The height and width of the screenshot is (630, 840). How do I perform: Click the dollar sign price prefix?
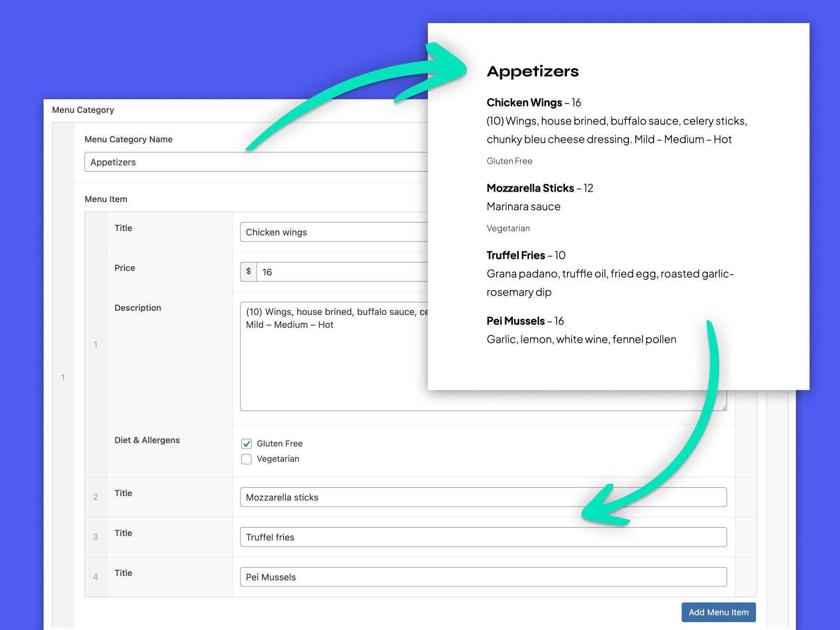pyautogui.click(x=248, y=271)
